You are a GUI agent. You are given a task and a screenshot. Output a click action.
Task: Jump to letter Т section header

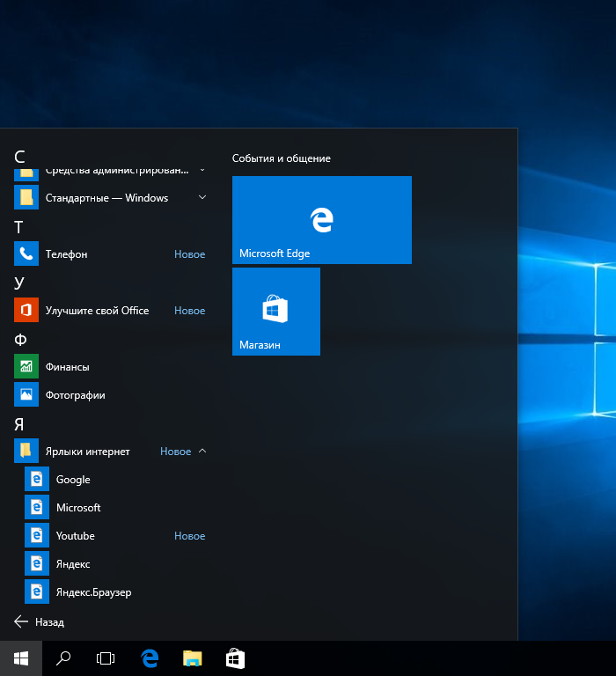coord(18,227)
